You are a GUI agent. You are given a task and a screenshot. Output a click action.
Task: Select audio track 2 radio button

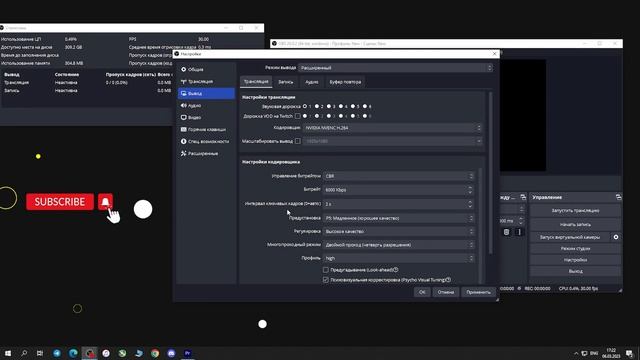click(317, 106)
